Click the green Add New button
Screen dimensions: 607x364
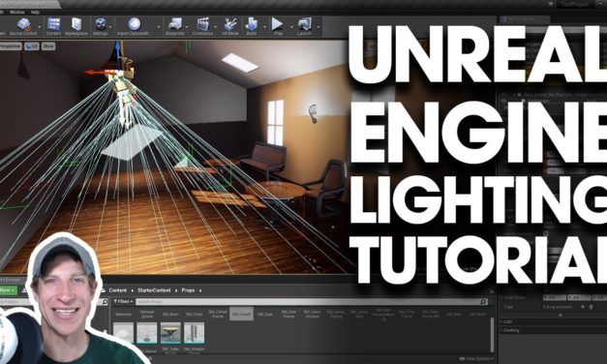point(8,290)
